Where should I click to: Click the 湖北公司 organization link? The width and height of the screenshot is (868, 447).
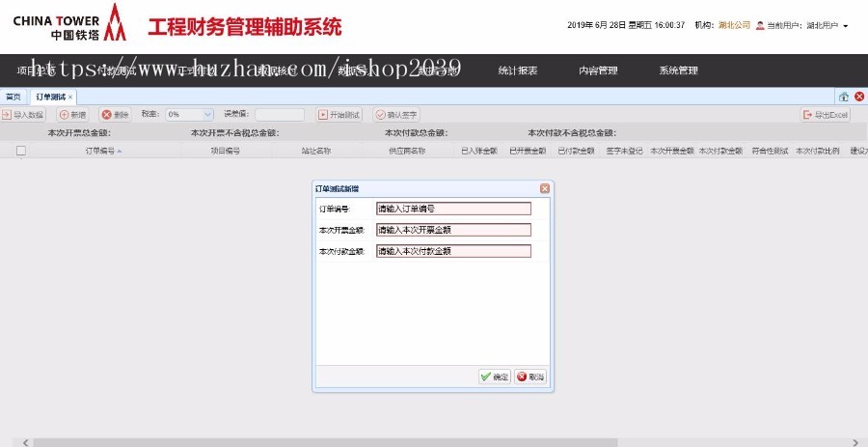point(734,25)
